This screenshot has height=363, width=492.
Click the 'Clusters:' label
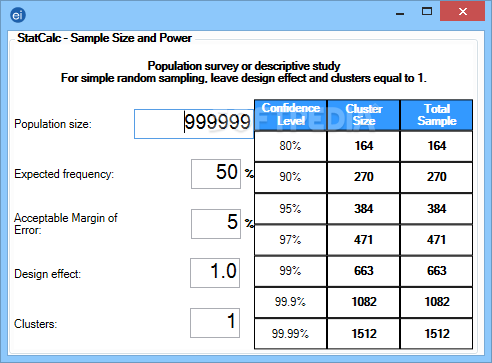tap(36, 324)
